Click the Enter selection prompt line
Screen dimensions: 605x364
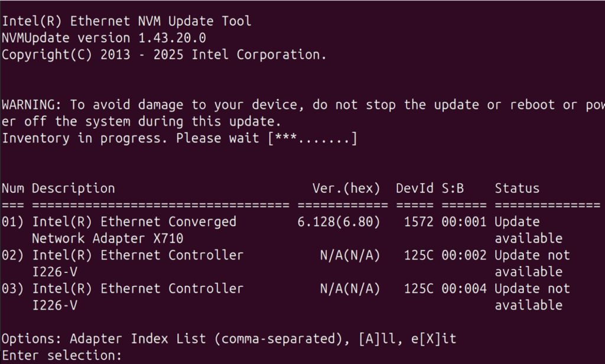click(x=61, y=356)
